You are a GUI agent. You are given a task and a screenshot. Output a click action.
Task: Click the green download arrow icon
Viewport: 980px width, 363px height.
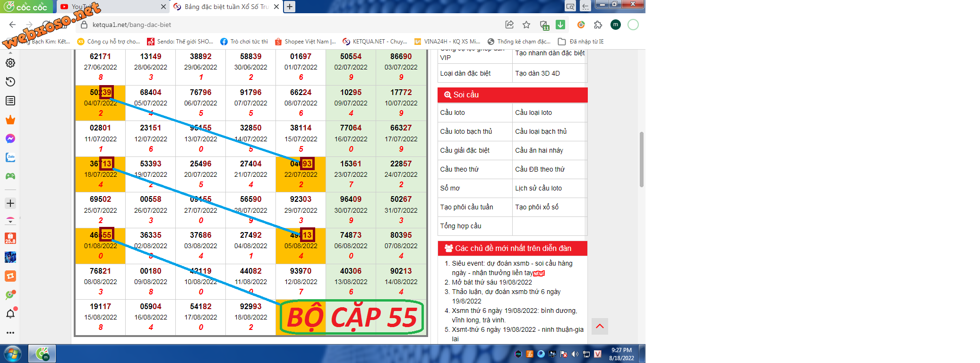click(x=560, y=25)
